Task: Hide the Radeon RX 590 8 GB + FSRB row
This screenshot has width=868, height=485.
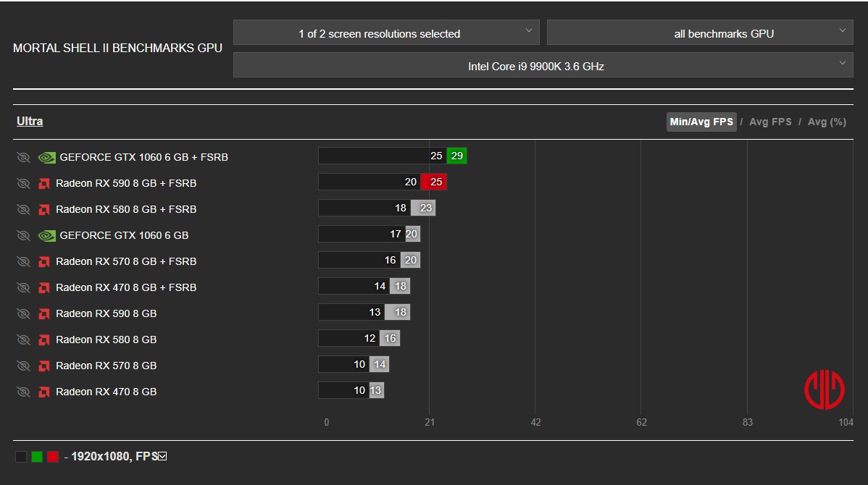Action: click(x=23, y=184)
